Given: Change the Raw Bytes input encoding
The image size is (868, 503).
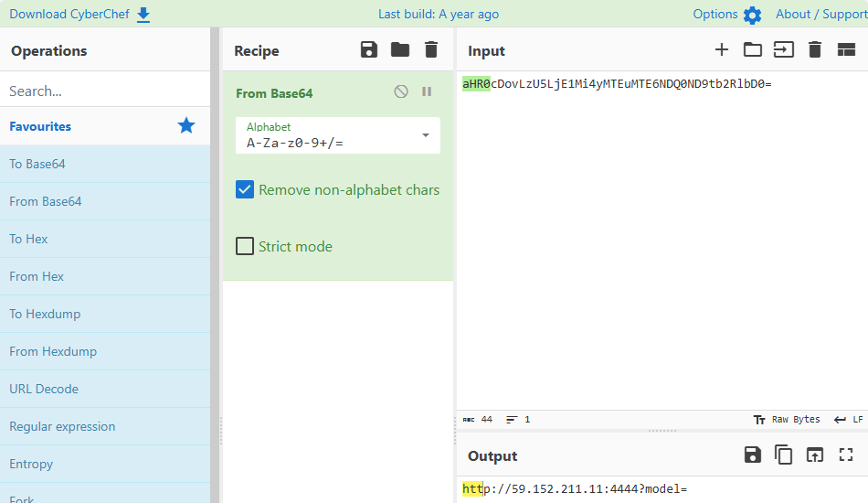Looking at the screenshot, I should click(x=787, y=420).
